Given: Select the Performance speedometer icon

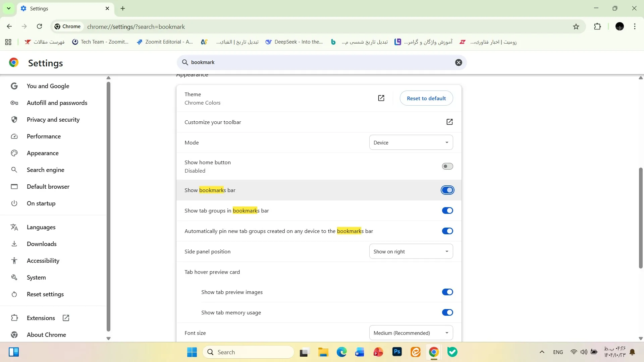Looking at the screenshot, I should pos(14,136).
